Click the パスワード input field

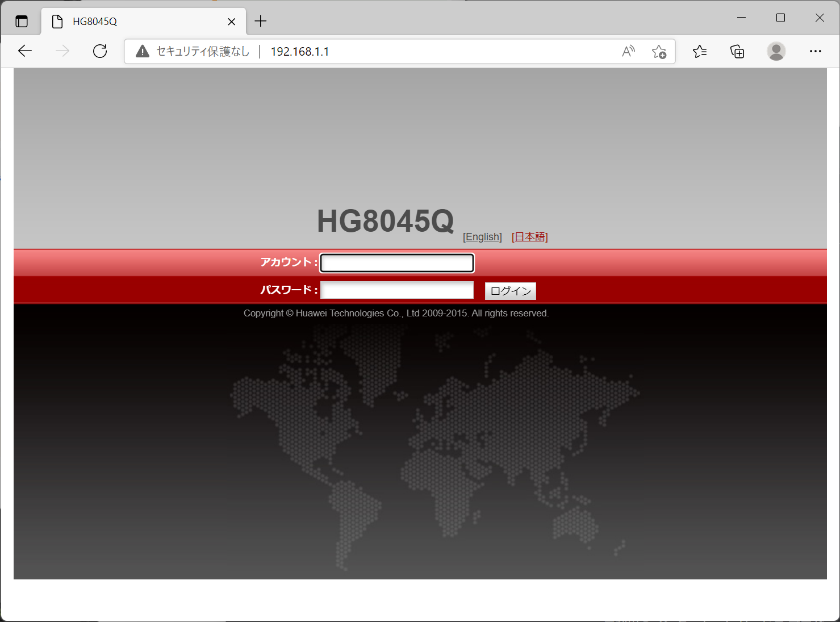(x=397, y=290)
